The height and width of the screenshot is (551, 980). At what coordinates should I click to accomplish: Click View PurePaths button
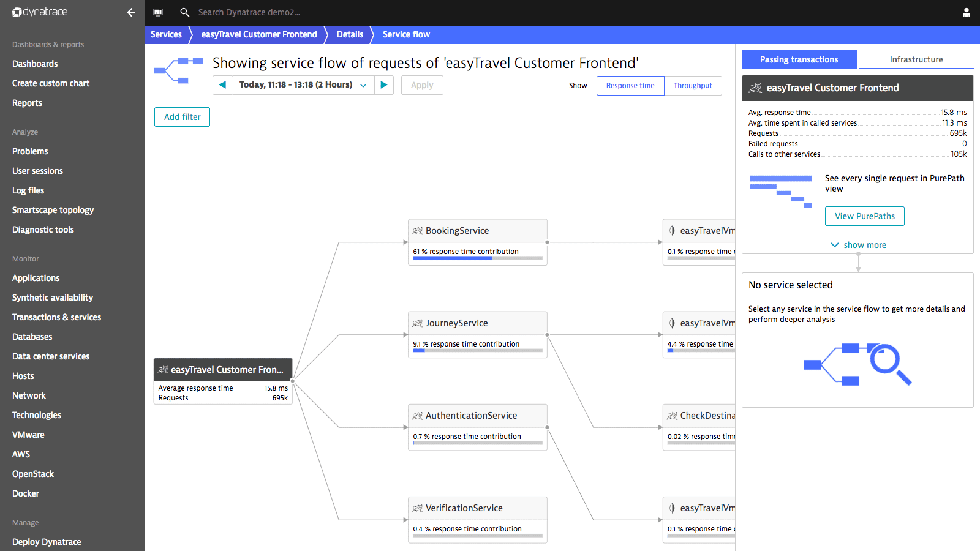tap(864, 216)
